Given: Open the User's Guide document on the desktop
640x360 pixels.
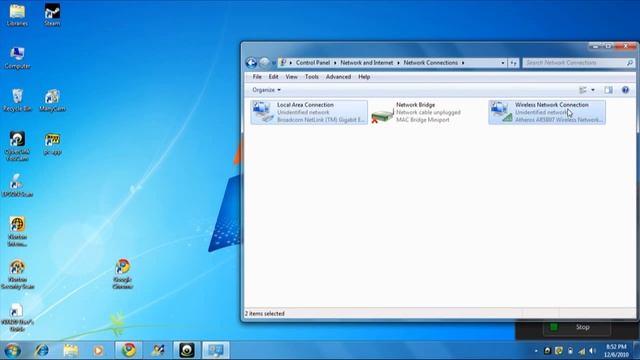Looking at the screenshot, I should point(17,318).
